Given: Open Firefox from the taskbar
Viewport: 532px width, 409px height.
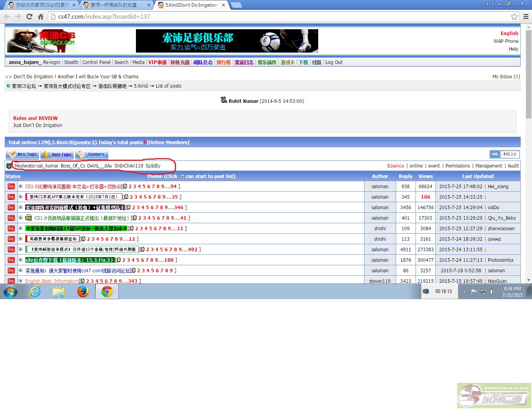Looking at the screenshot, I should click(83, 291).
